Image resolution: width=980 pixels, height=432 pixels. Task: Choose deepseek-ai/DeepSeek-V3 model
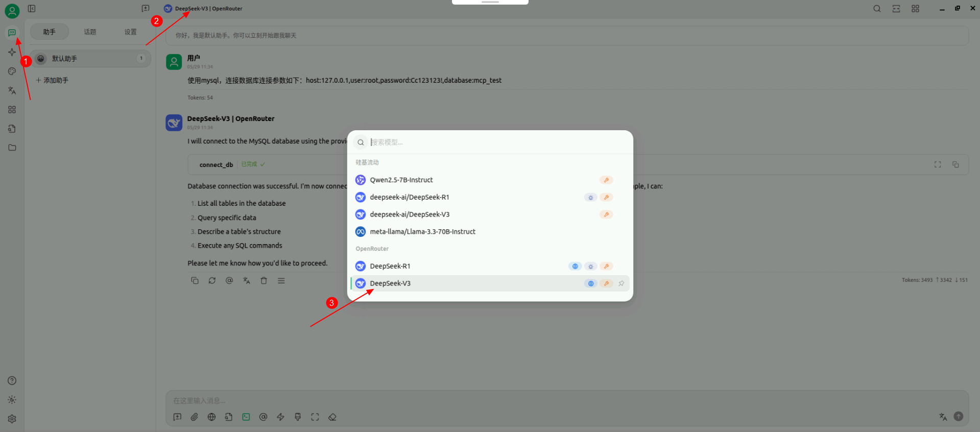pyautogui.click(x=490, y=214)
